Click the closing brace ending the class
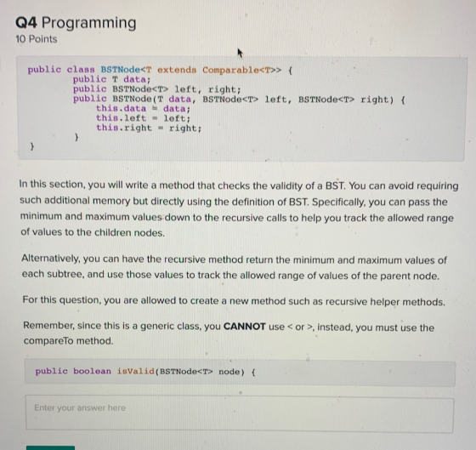Screen dimensions: 476x450 [32, 147]
